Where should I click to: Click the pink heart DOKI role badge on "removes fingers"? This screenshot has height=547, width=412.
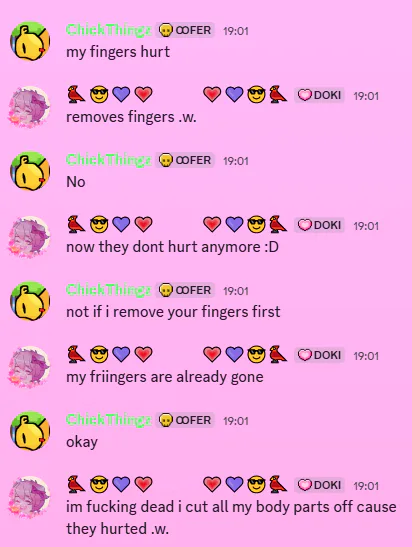319,95
